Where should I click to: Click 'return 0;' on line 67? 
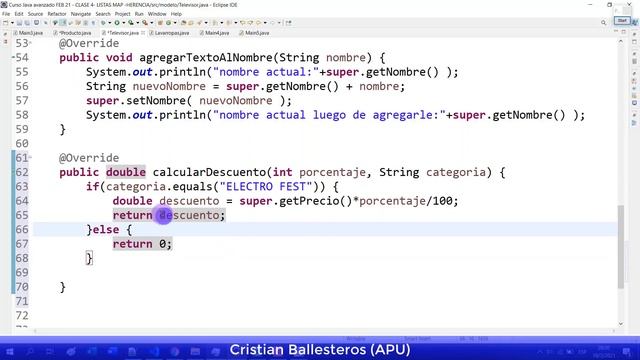click(x=142, y=244)
